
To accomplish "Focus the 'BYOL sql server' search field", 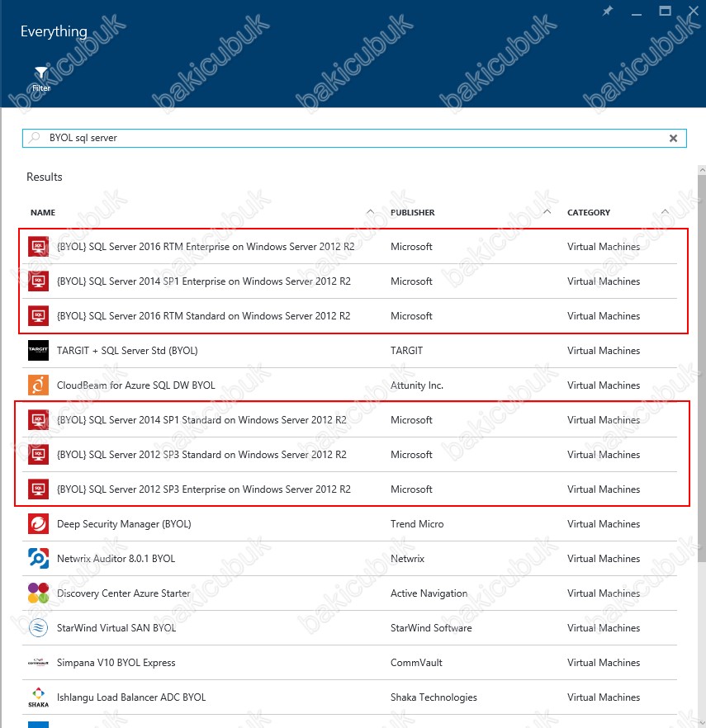I will coord(354,139).
